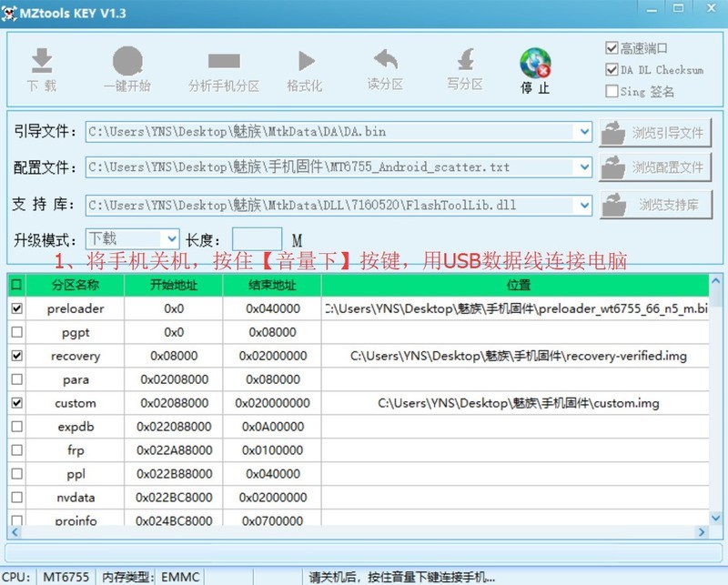Screen dimensions: 728x585
Task: Click the 格式化 format play icon
Action: coord(305,61)
